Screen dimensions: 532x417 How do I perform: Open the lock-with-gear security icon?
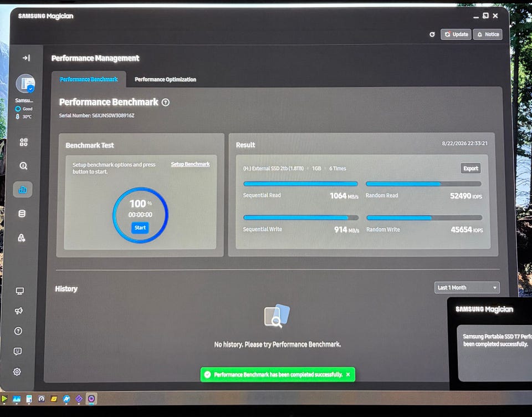22,238
